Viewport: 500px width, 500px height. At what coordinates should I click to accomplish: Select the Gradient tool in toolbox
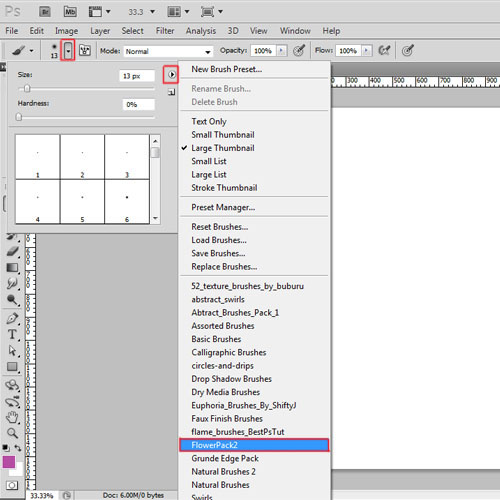pos(13,268)
